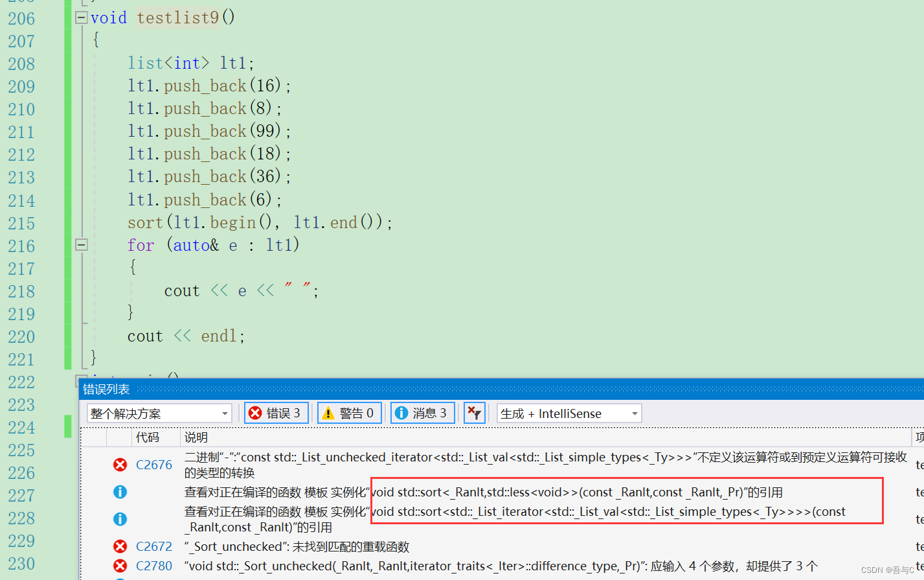Click line number 206 in the gutter
Viewport: 924px width, 580px height.
21,18
